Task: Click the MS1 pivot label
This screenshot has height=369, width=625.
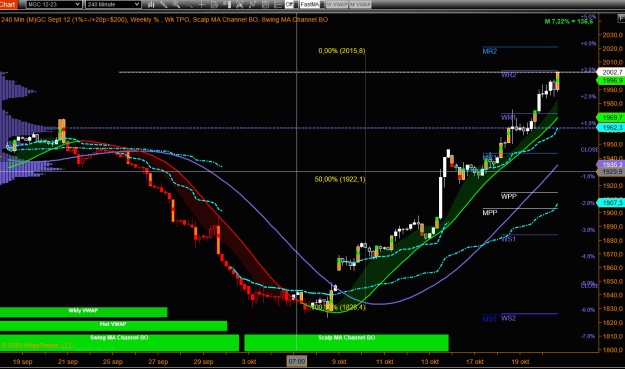Action: pos(489,319)
